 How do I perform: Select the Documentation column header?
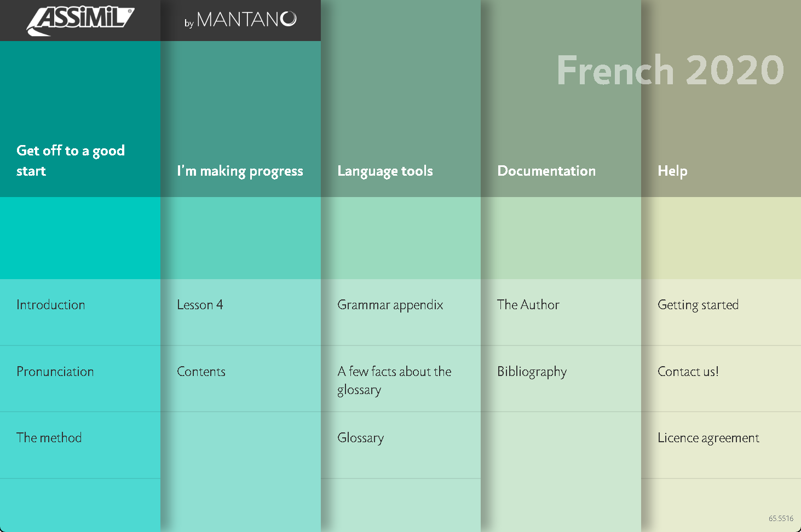546,171
